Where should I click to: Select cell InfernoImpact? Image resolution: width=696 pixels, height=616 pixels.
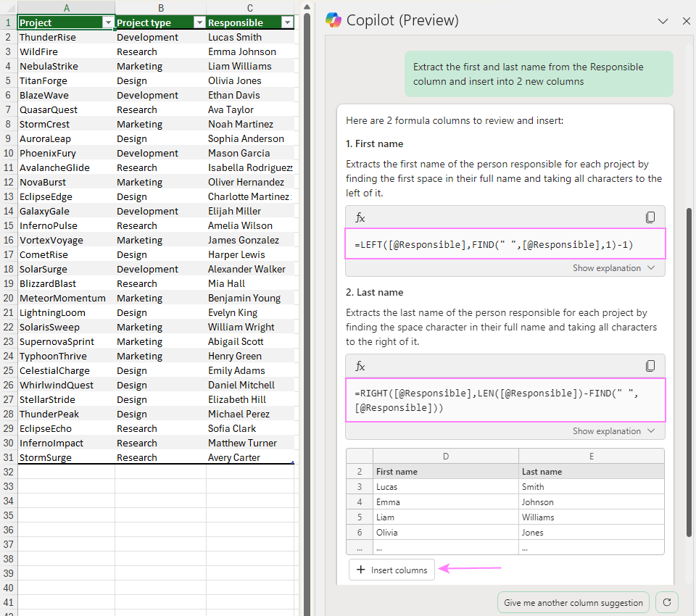pos(66,444)
